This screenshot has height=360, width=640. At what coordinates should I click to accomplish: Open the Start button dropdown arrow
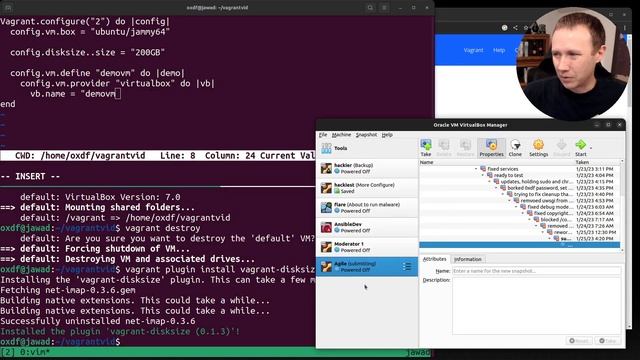pyautogui.click(x=591, y=147)
